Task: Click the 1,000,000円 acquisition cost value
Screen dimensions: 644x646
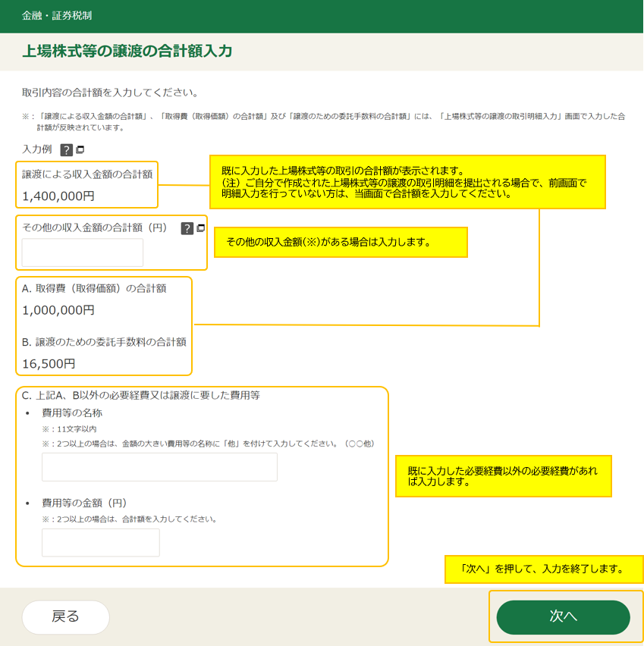Action: click(x=58, y=310)
